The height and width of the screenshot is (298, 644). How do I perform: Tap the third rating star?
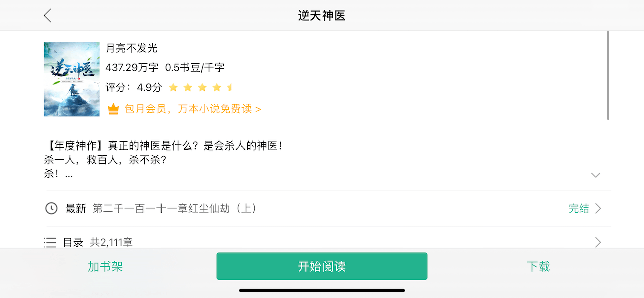pyautogui.click(x=202, y=88)
